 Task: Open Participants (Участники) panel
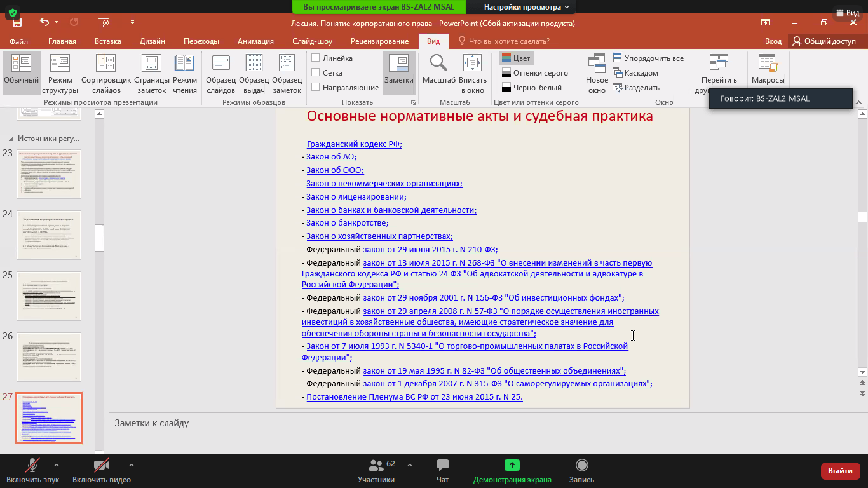376,471
